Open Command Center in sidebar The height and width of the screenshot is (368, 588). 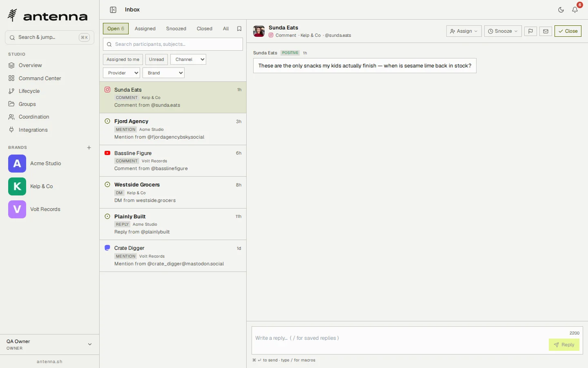click(x=49, y=78)
